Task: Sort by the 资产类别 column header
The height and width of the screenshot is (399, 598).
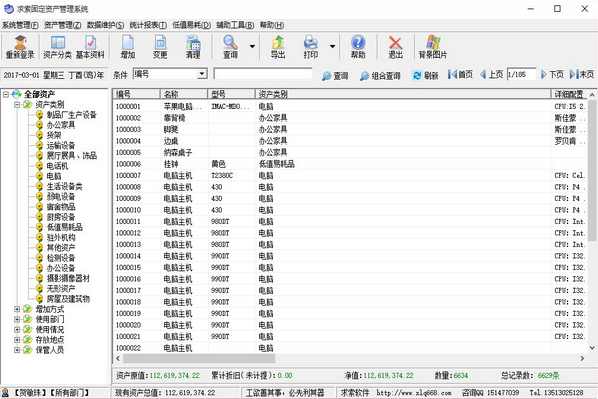Action: (403, 94)
